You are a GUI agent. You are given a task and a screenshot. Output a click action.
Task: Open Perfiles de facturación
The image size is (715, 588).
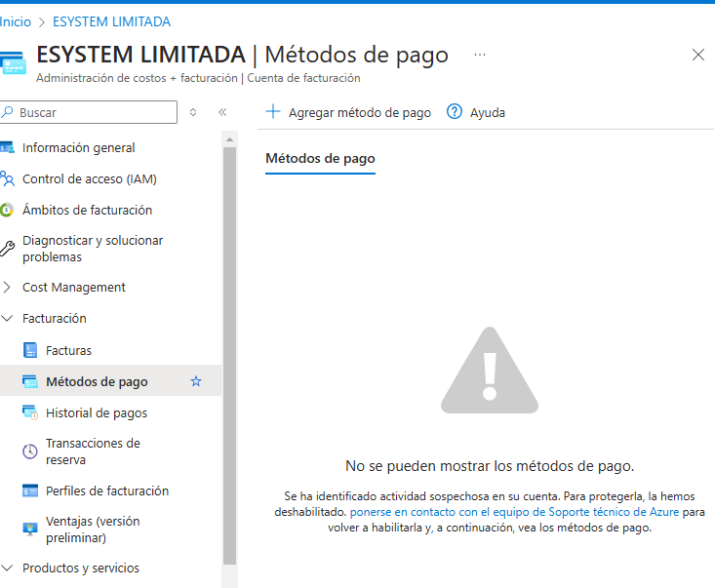pos(107,490)
